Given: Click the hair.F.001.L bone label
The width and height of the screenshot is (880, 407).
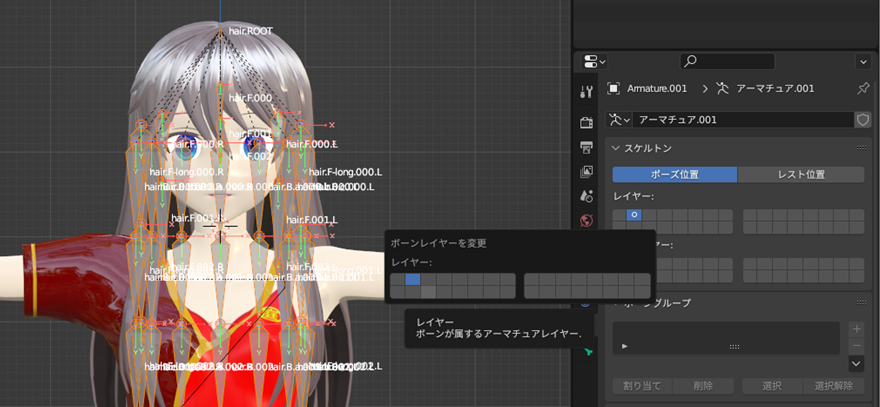Looking at the screenshot, I should click(311, 218).
